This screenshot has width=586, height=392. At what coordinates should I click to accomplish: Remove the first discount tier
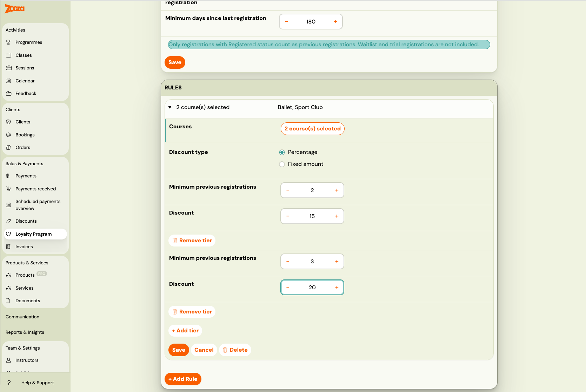pos(192,240)
